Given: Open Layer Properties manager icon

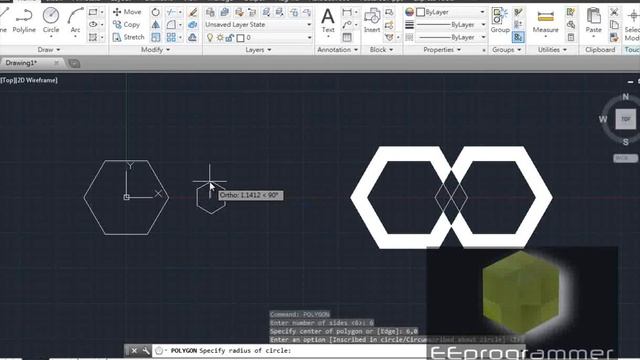Looking at the screenshot, I should coord(210,12).
